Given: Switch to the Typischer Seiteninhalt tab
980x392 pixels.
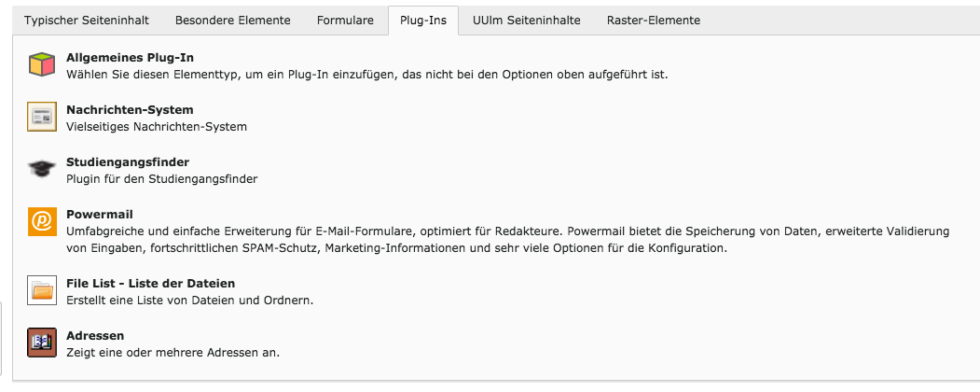Looking at the screenshot, I should [x=87, y=20].
